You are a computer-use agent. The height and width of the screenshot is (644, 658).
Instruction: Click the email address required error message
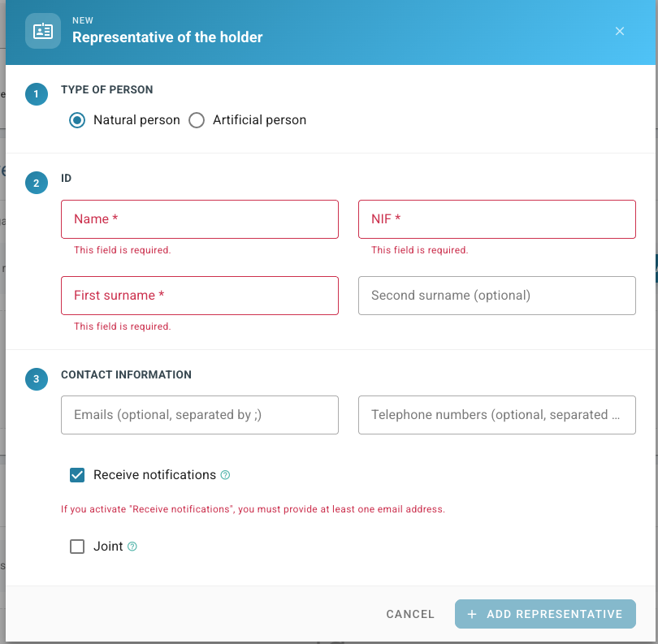coord(253,509)
